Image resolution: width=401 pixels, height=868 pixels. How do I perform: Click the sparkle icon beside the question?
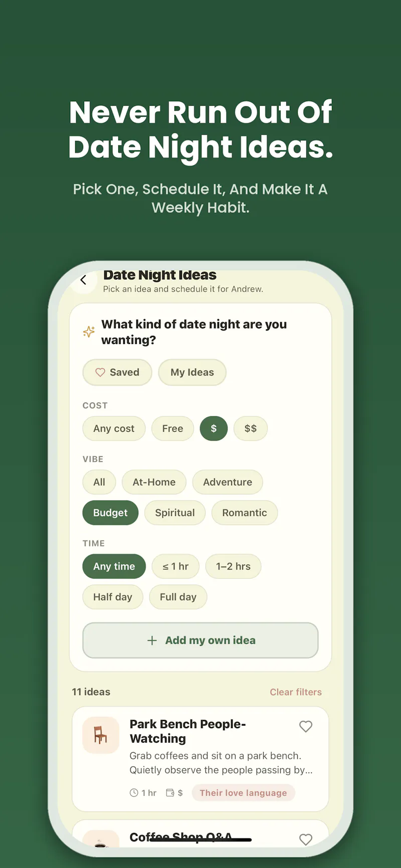[89, 331]
